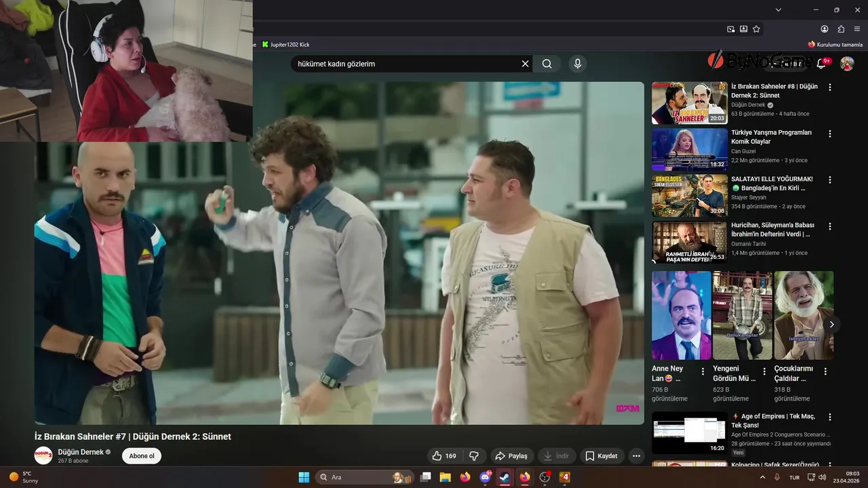Click the install-site icon in the address bar
Image resolution: width=868 pixels, height=488 pixels.
click(x=744, y=29)
